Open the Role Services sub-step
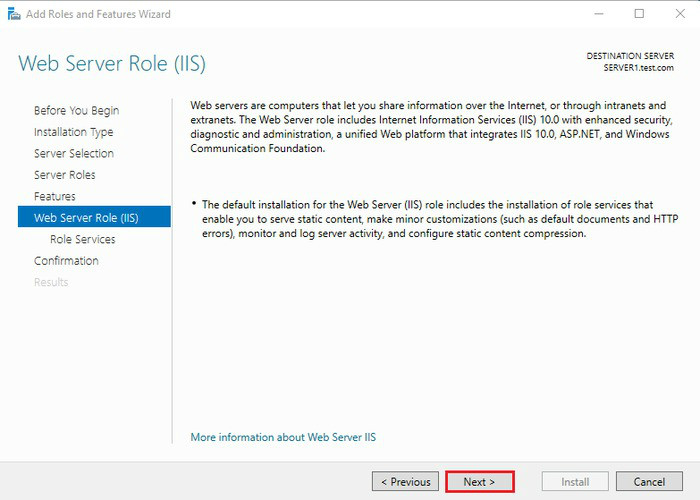Viewport: 700px width, 500px height. tap(82, 240)
